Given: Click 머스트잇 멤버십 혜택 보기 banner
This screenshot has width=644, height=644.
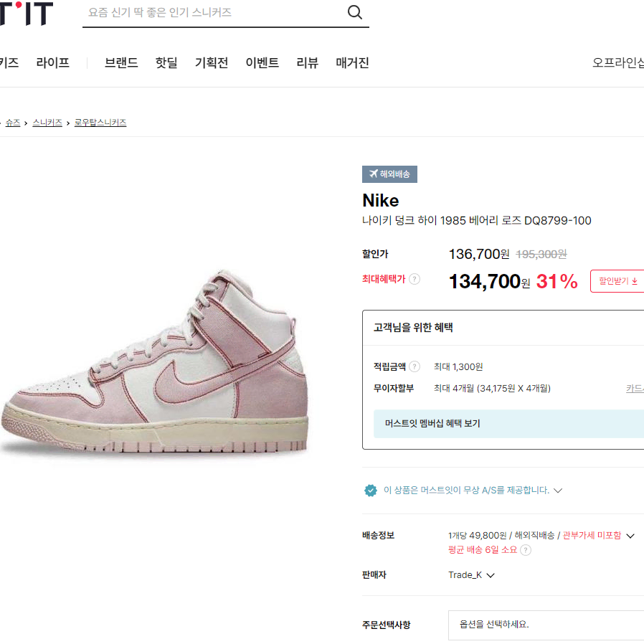Looking at the screenshot, I should click(x=508, y=423).
